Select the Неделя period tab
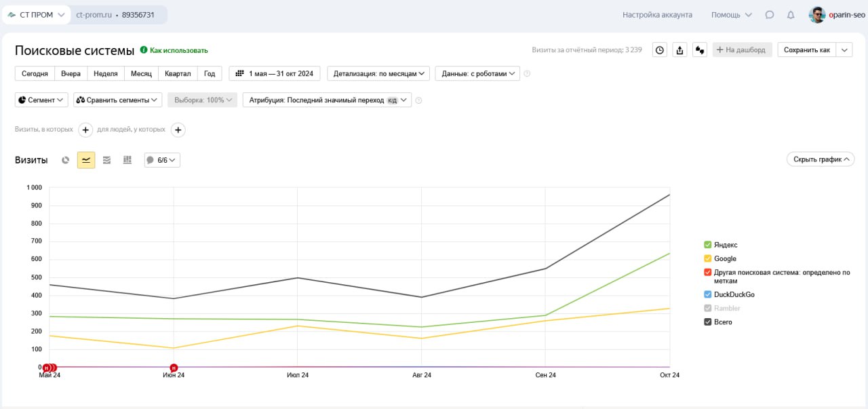Screen dimensions: 868x409 (x=106, y=73)
